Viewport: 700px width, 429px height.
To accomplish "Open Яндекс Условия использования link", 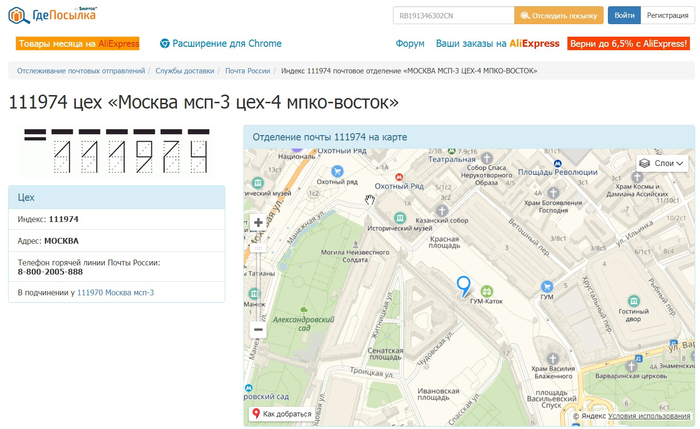I will pyautogui.click(x=649, y=416).
